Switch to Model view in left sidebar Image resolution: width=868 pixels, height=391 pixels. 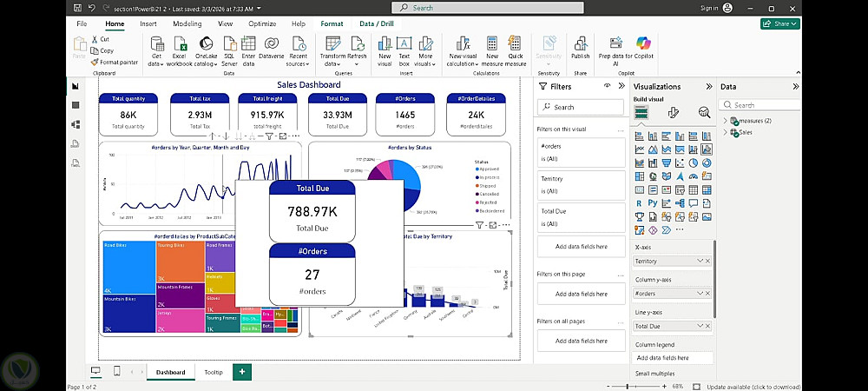click(76, 124)
